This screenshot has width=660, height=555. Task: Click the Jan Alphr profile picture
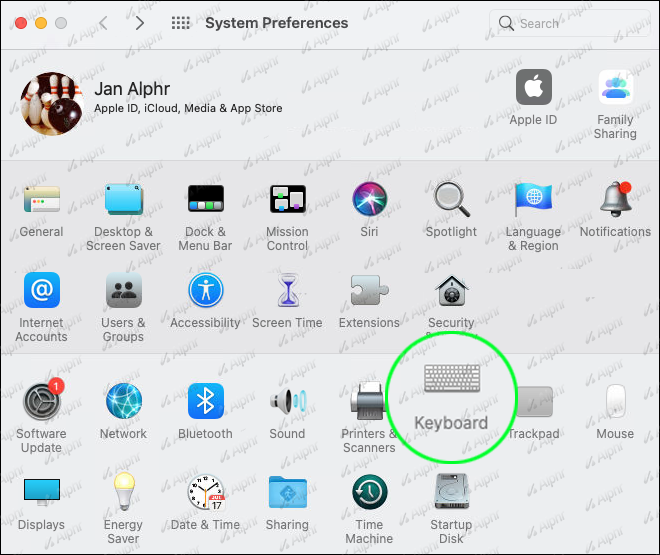click(x=52, y=104)
